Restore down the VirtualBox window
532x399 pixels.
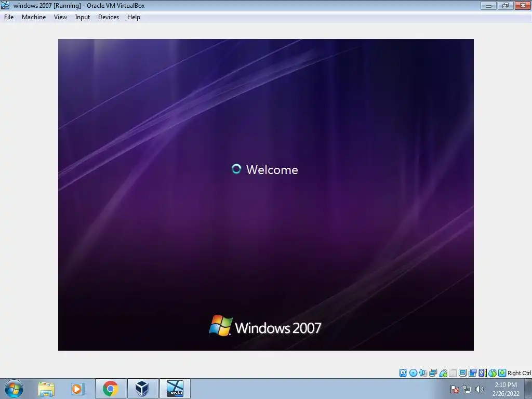506,5
